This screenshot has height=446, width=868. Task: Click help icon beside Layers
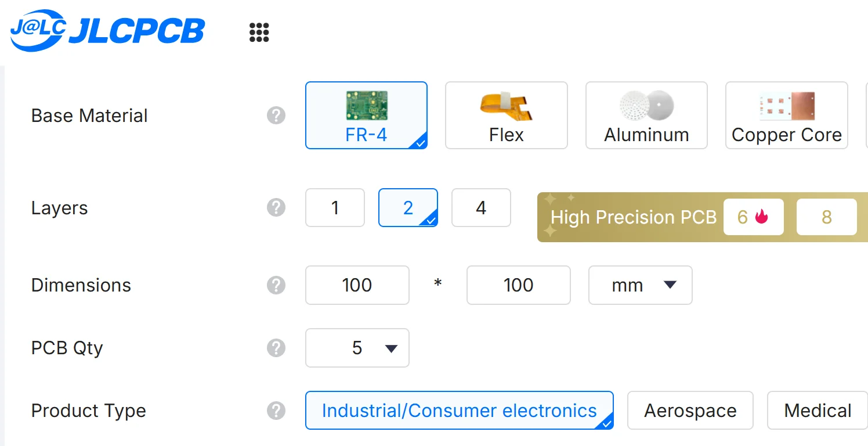tap(276, 208)
